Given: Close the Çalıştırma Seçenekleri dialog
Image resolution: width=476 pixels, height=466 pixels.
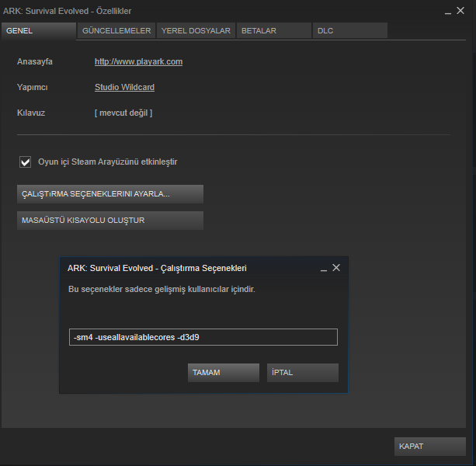Looking at the screenshot, I should pyautogui.click(x=336, y=268).
